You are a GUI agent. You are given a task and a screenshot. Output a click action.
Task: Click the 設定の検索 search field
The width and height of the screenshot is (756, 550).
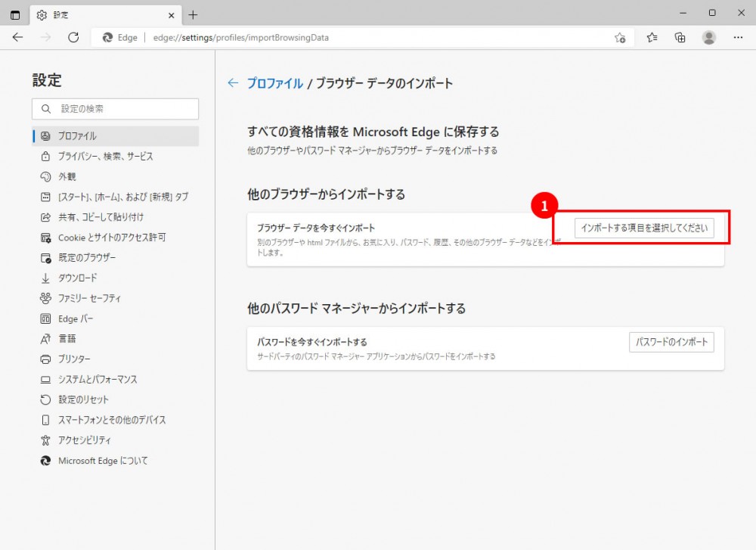pos(115,109)
